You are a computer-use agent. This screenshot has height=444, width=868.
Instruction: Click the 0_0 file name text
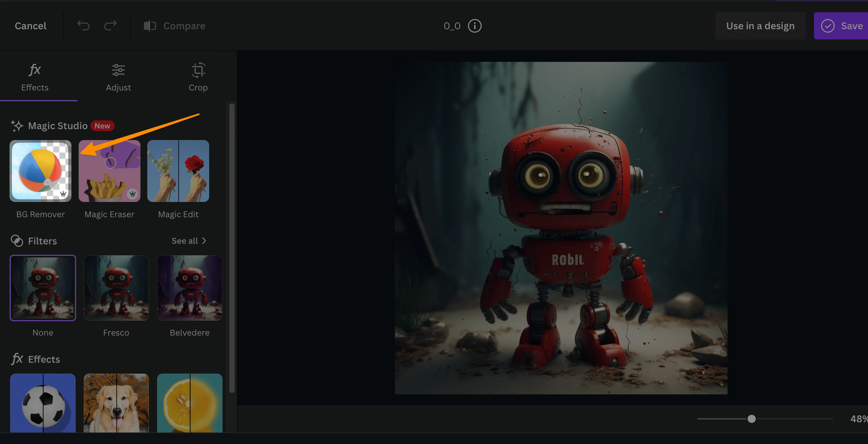pos(452,26)
